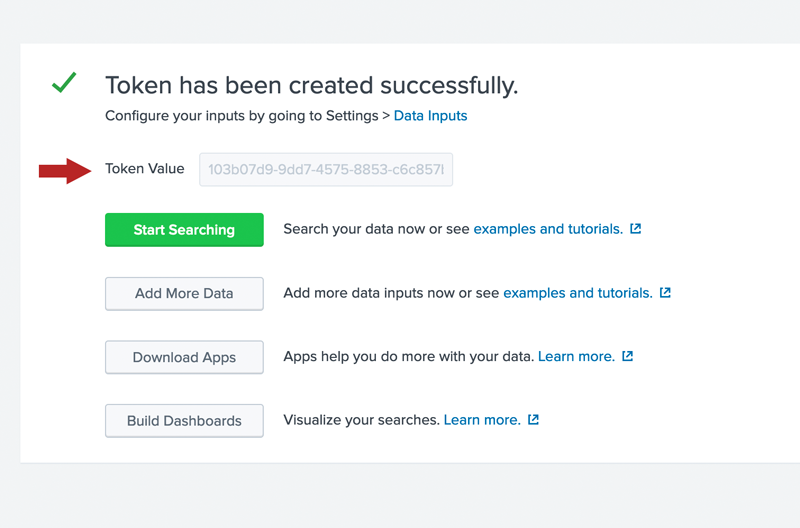Click external link icon in Download Apps row
The width and height of the screenshot is (800, 528).
[628, 356]
